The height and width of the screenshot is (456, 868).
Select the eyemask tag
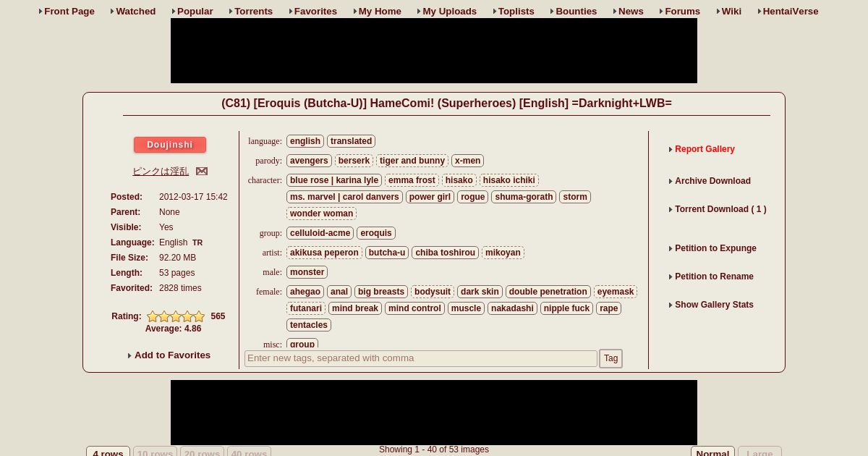point(616,292)
